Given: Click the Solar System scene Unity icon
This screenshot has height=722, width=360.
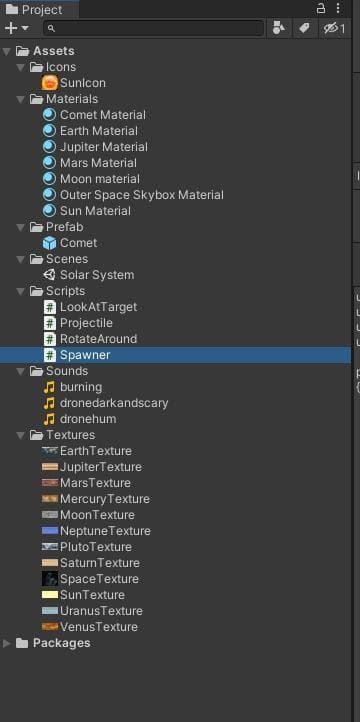Looking at the screenshot, I should tap(49, 275).
